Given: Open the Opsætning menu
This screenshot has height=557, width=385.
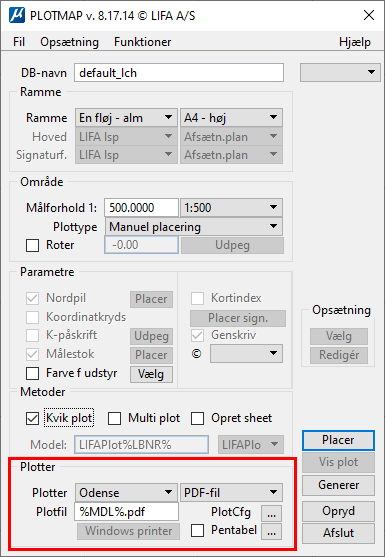Looking at the screenshot, I should pos(69,42).
